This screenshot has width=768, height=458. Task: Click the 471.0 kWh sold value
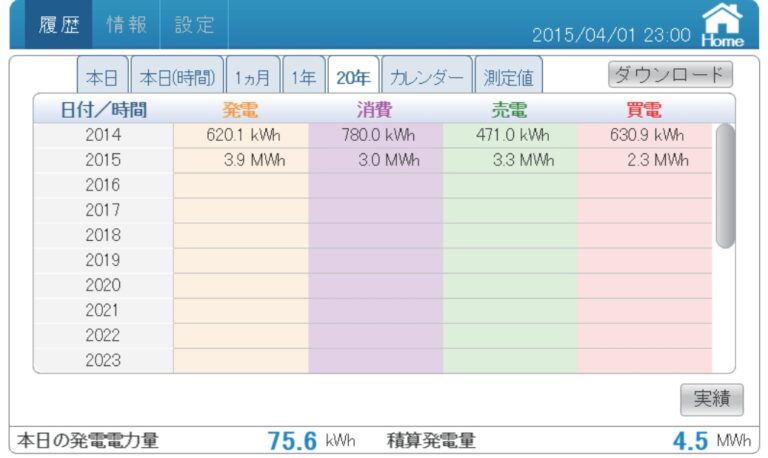pos(512,135)
